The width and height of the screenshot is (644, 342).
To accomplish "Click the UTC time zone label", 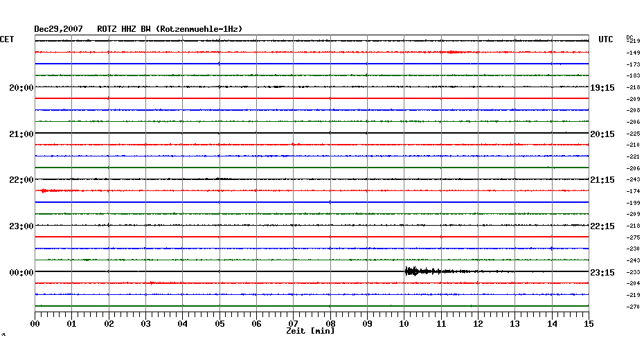I will point(605,39).
